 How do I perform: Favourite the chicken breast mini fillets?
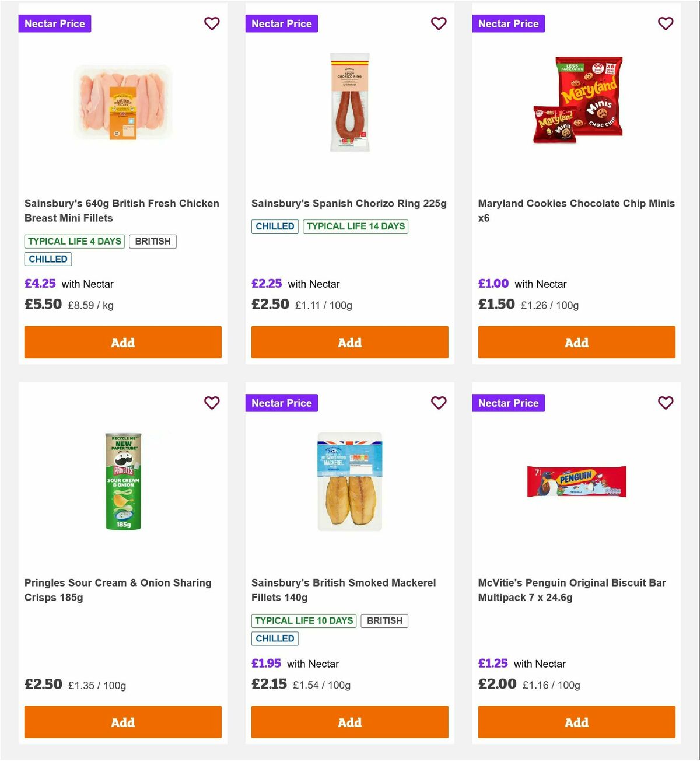[212, 23]
